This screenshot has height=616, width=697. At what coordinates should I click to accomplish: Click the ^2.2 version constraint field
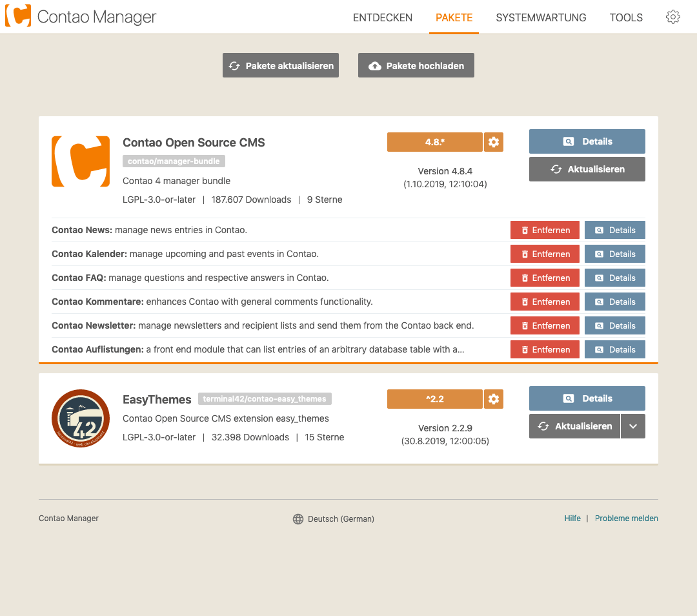[x=435, y=399]
